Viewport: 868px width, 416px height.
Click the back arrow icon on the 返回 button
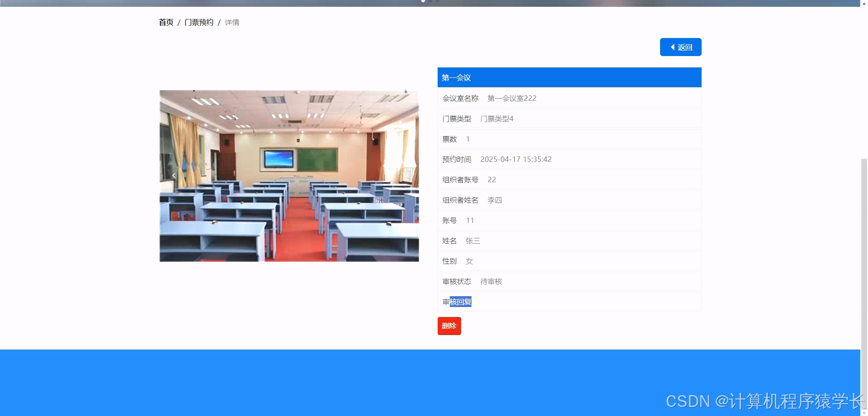pos(672,47)
